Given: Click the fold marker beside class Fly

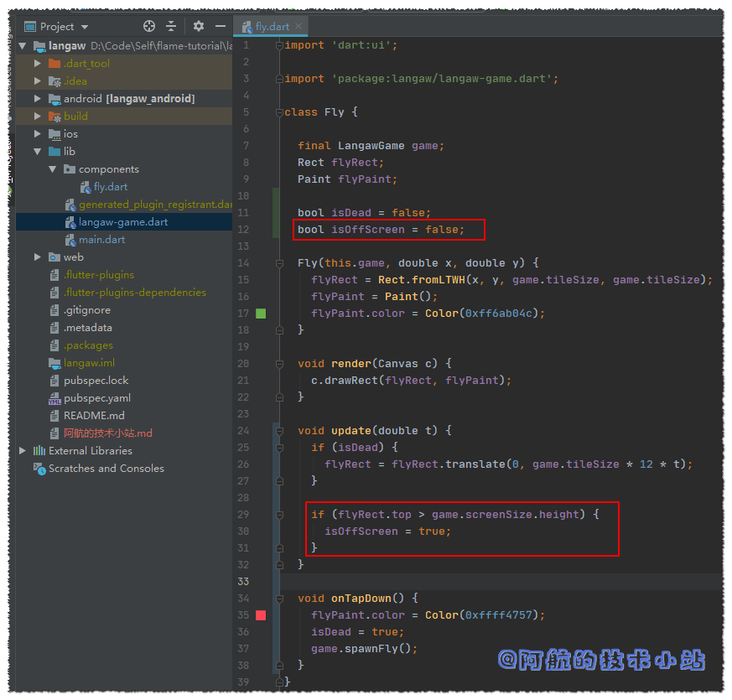Looking at the screenshot, I should pyautogui.click(x=279, y=112).
